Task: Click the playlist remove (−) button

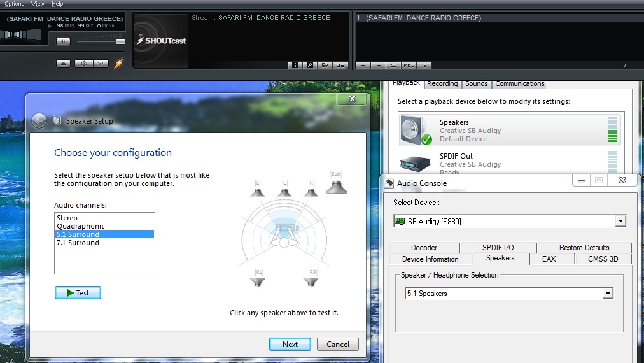Action: (379, 65)
